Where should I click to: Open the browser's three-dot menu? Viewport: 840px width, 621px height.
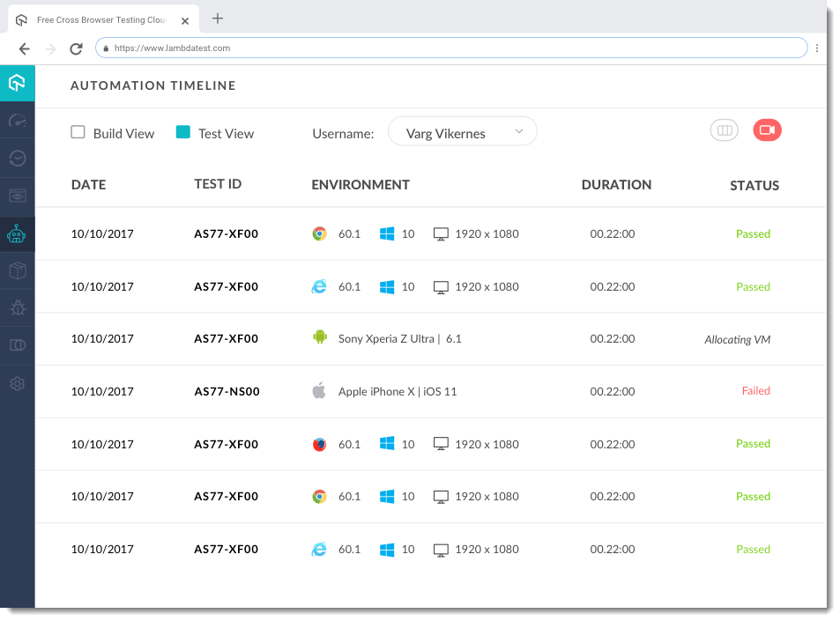[x=817, y=48]
